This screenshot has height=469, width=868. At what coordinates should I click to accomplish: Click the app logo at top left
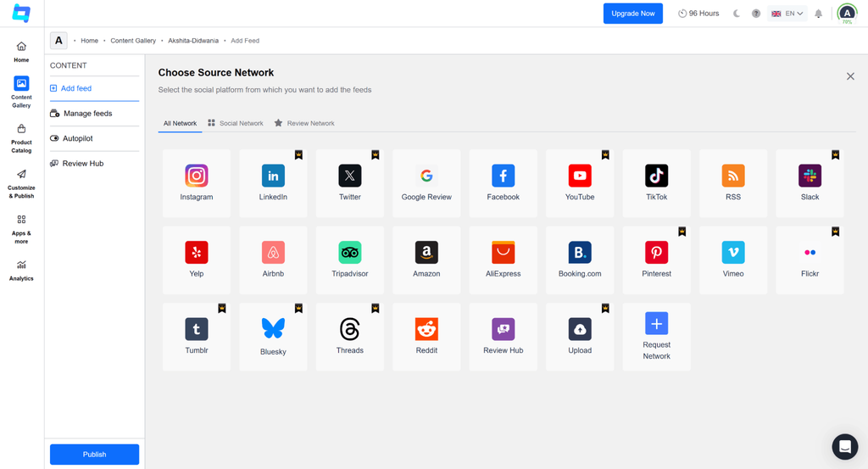[21, 13]
